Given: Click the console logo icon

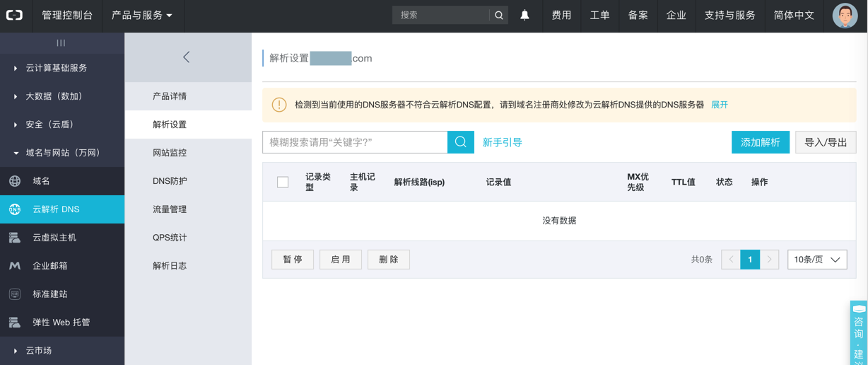Looking at the screenshot, I should pos(15,15).
